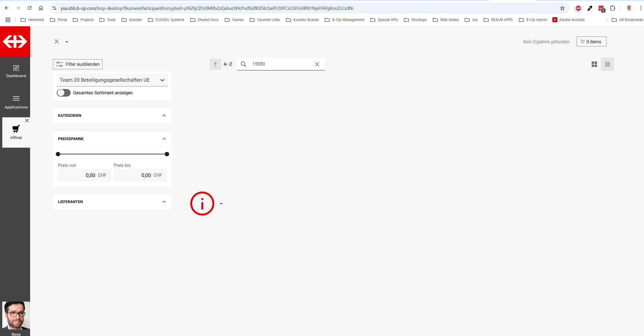Clear the search field text 15550
The height and width of the screenshot is (336, 644).
click(x=317, y=64)
